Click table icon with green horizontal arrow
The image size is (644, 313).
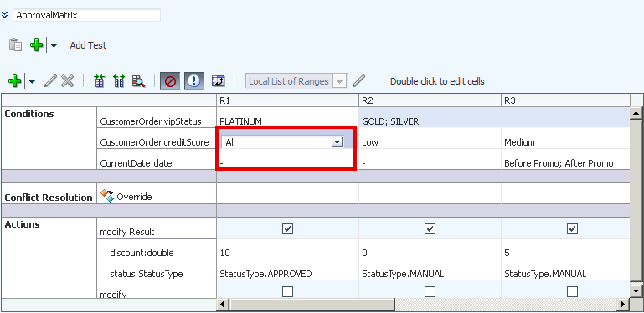(x=119, y=81)
